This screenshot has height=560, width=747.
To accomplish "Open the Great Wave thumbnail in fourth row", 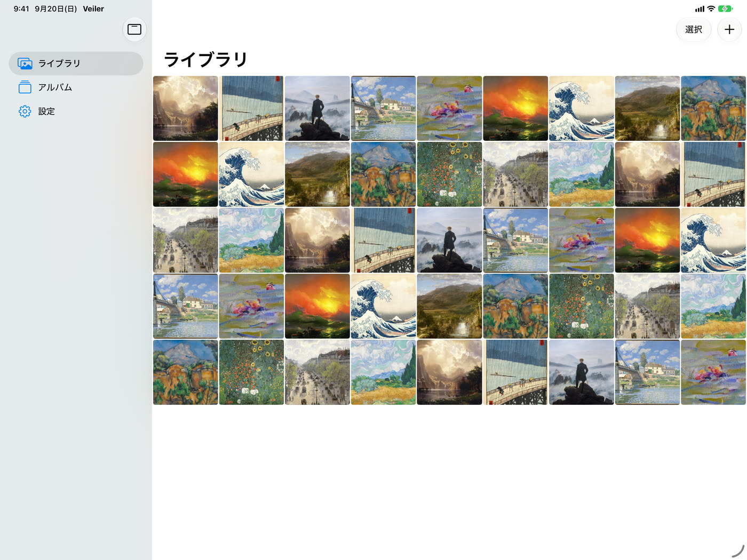I will [x=383, y=306].
